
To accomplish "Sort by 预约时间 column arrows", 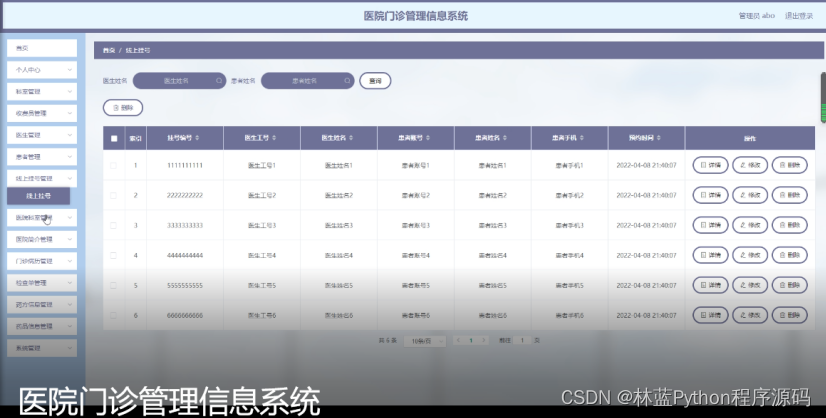I will point(658,138).
